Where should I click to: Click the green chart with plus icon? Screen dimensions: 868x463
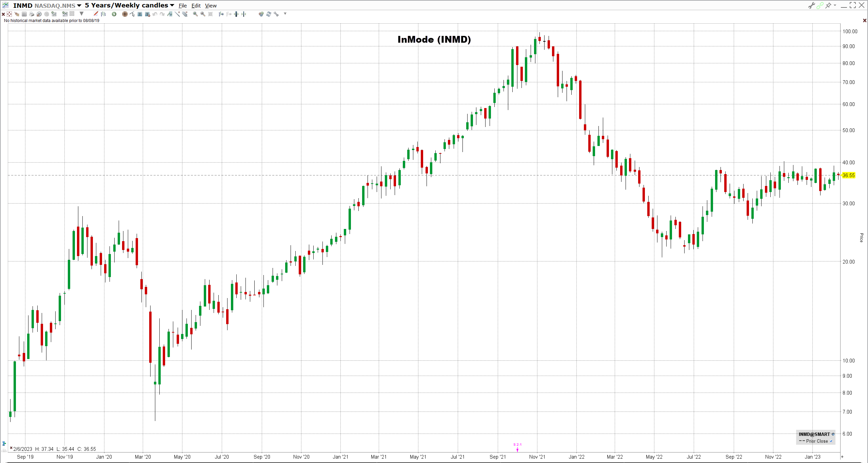pos(64,14)
